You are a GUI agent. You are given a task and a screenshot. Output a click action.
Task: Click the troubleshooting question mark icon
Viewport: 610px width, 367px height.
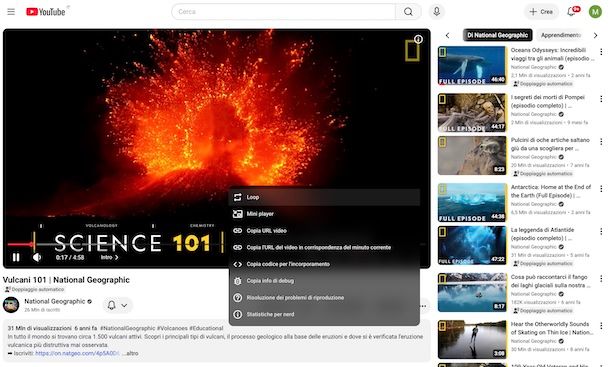pos(237,297)
